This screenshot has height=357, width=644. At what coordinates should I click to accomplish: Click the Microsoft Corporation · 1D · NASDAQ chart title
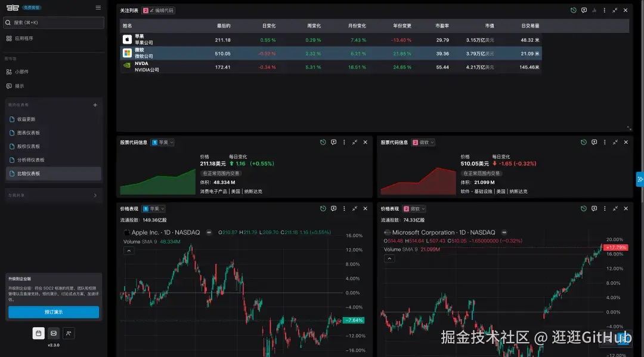(444, 232)
